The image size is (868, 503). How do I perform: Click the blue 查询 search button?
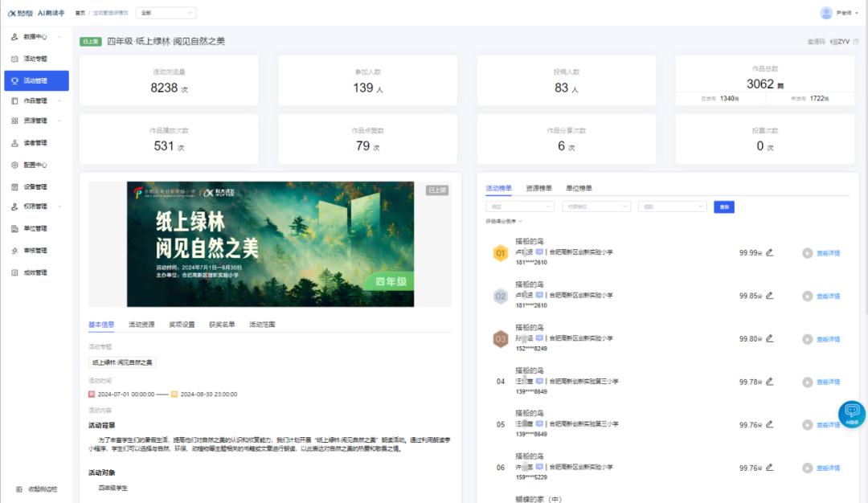point(723,207)
